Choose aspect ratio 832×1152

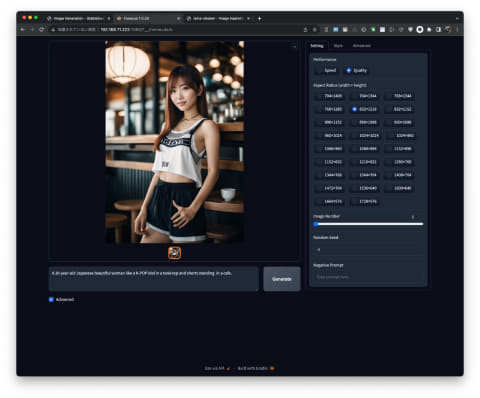[399, 109]
